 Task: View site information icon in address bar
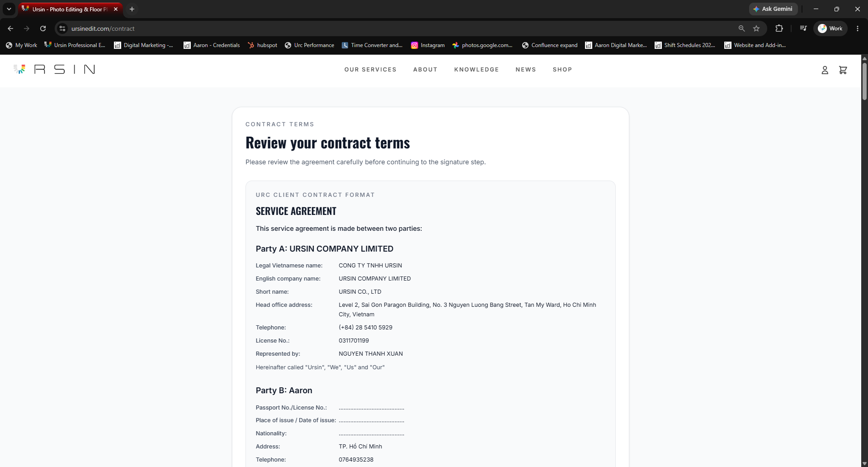tap(62, 29)
